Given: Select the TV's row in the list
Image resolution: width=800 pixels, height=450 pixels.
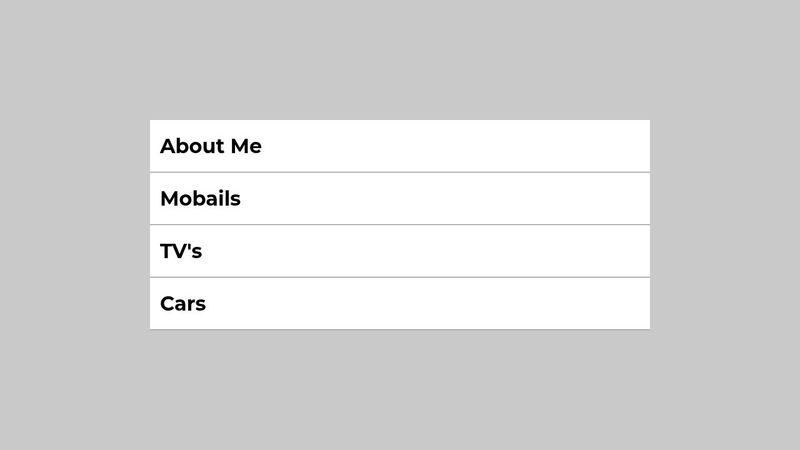Looking at the screenshot, I should tap(400, 251).
